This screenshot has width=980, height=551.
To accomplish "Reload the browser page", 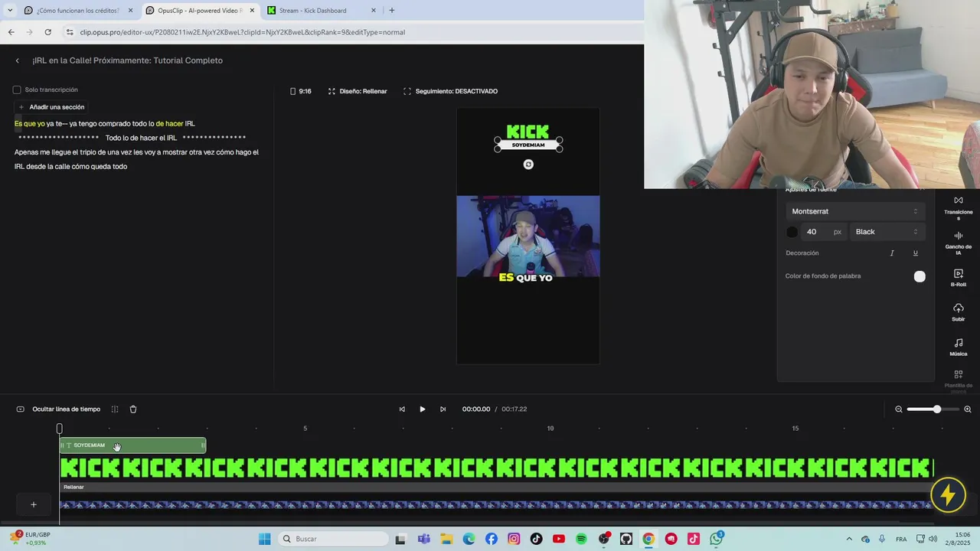I will (x=47, y=32).
